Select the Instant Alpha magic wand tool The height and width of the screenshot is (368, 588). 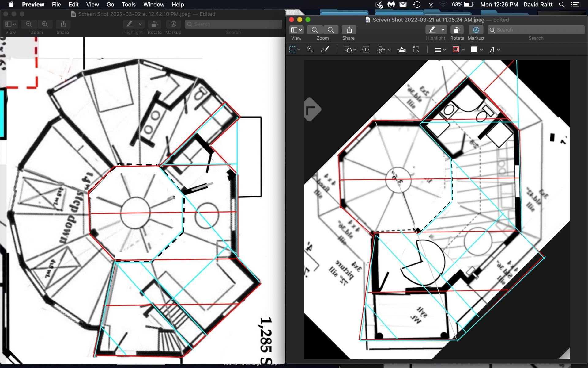point(310,49)
